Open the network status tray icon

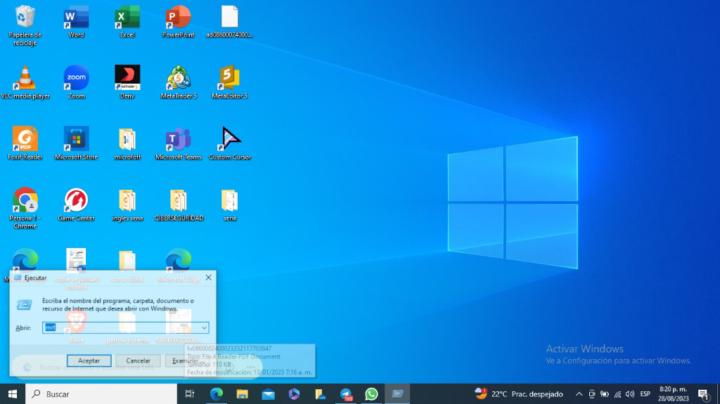[617, 394]
